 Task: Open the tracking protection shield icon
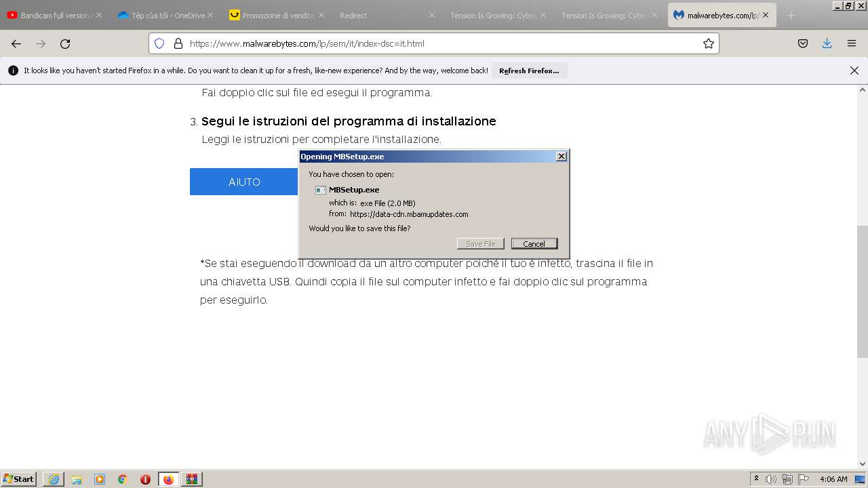click(159, 43)
